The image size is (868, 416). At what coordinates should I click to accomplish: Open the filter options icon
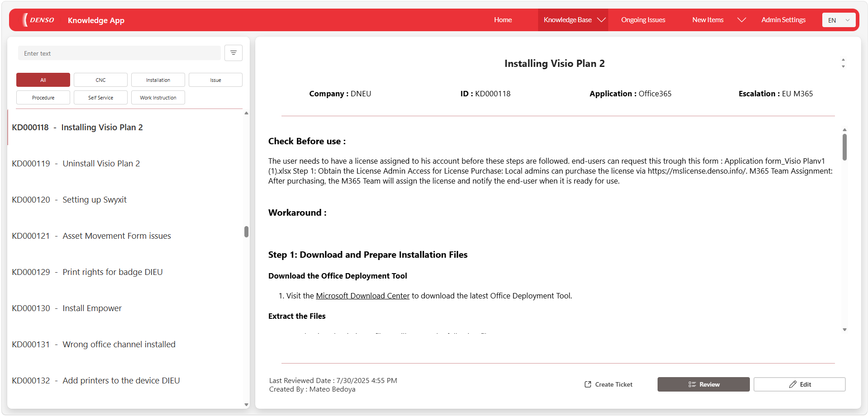234,53
